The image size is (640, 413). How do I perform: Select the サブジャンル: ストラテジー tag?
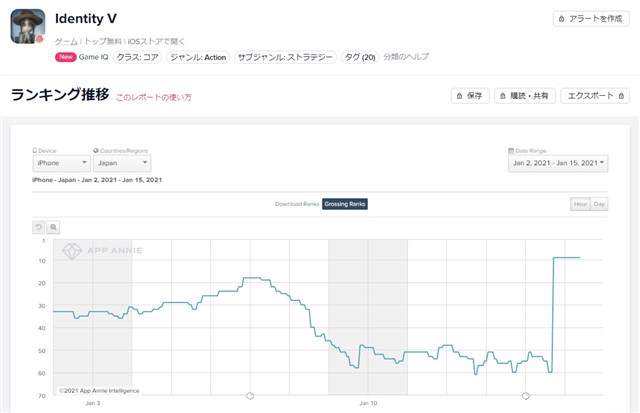[x=285, y=57]
